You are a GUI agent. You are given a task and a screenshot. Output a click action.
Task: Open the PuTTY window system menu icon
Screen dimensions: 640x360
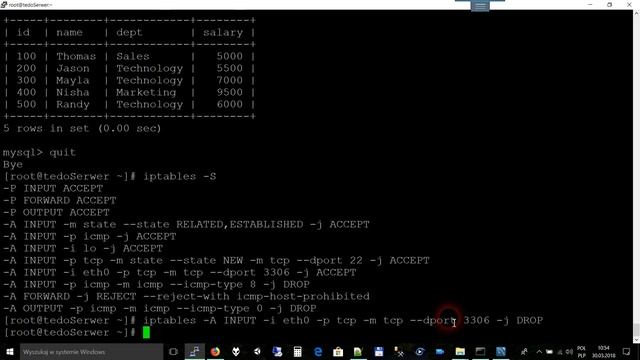pos(4,4)
